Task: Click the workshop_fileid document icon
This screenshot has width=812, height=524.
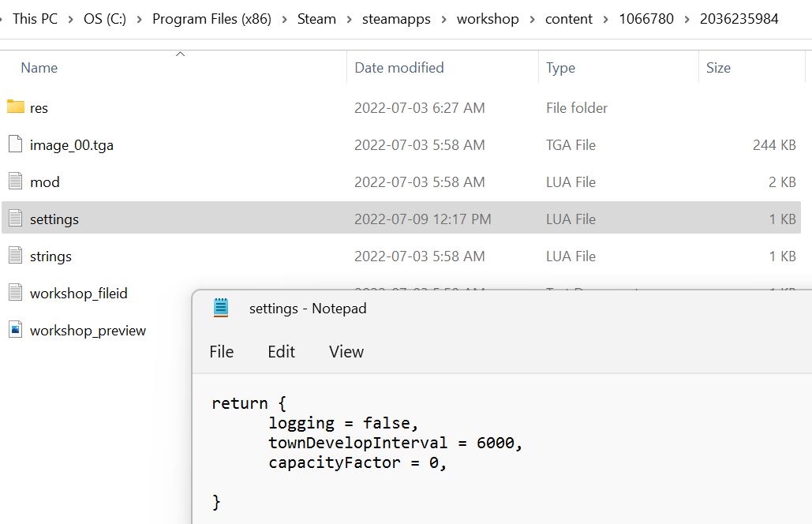Action: (x=16, y=293)
